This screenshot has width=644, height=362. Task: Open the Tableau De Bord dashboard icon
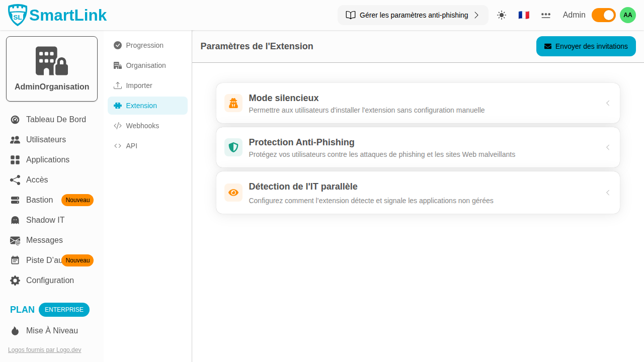15,119
